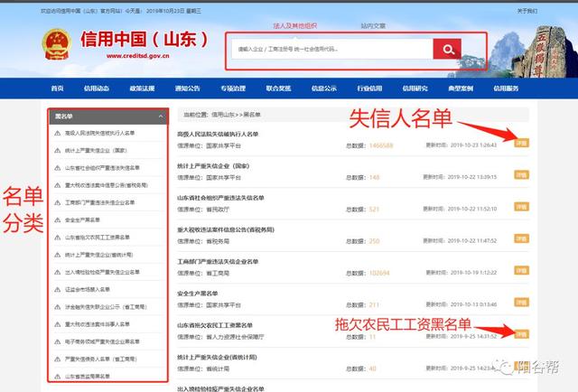This screenshot has height=392, width=578.
Task: Open the 专项治理 navigation item
Action: pyautogui.click(x=233, y=89)
